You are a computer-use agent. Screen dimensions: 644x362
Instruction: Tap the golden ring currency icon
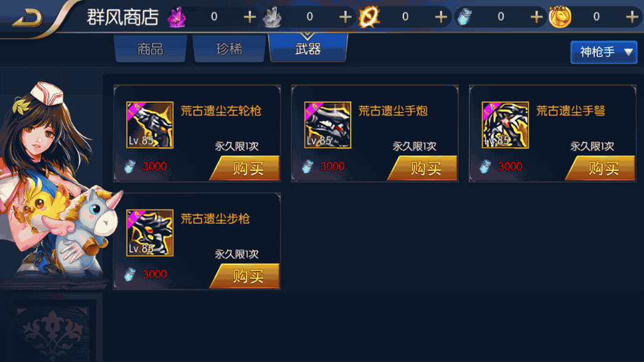point(369,17)
